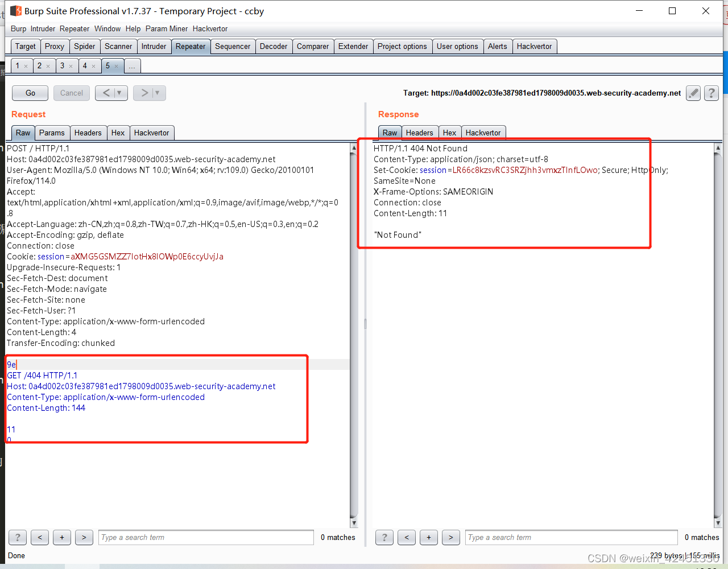Viewport: 728px width, 569px height.
Task: Click the request search plus options button
Action: pos(62,537)
